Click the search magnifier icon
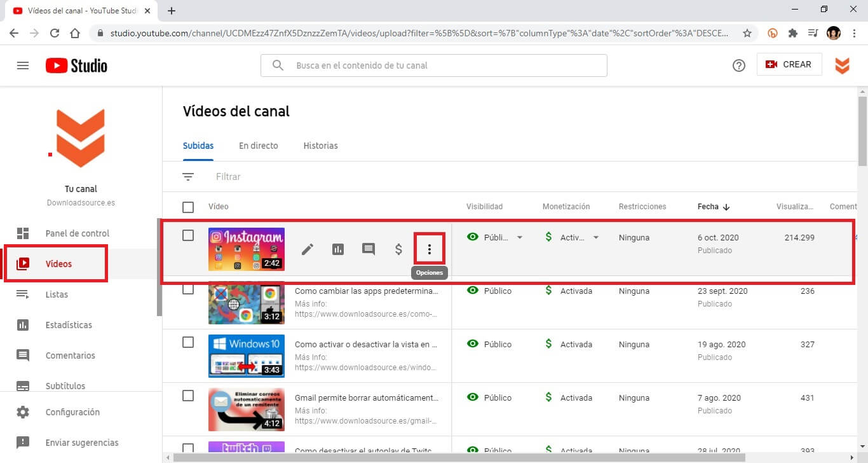 [x=278, y=66]
